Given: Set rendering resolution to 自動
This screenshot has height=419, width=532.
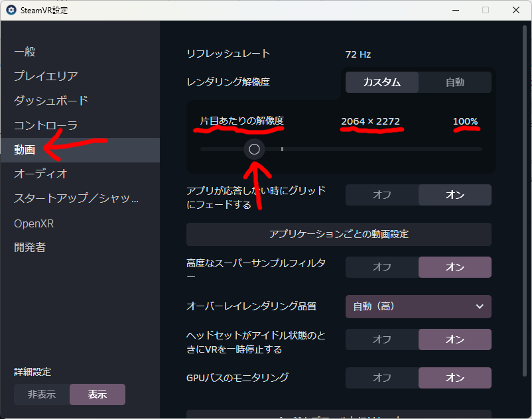Looking at the screenshot, I should coord(455,82).
